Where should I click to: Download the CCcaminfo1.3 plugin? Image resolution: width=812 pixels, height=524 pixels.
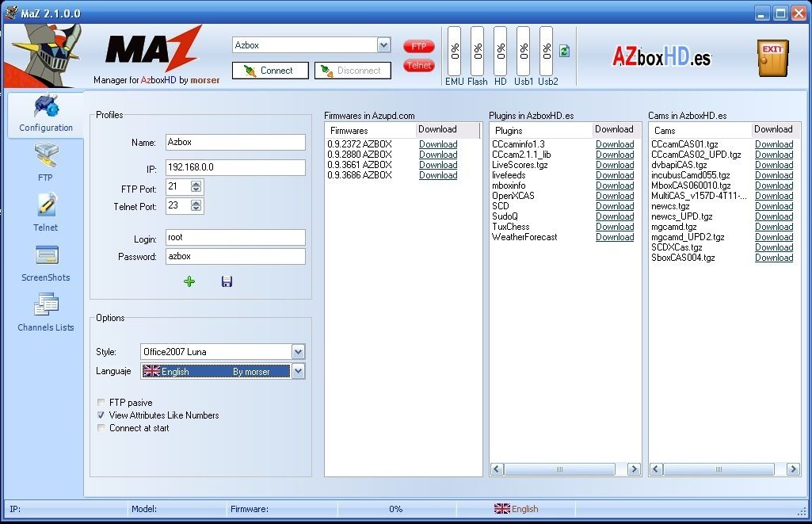pyautogui.click(x=615, y=144)
